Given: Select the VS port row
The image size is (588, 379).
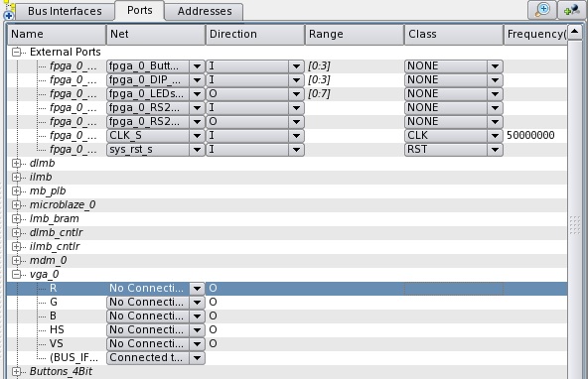Looking at the screenshot, I should click(287, 344).
